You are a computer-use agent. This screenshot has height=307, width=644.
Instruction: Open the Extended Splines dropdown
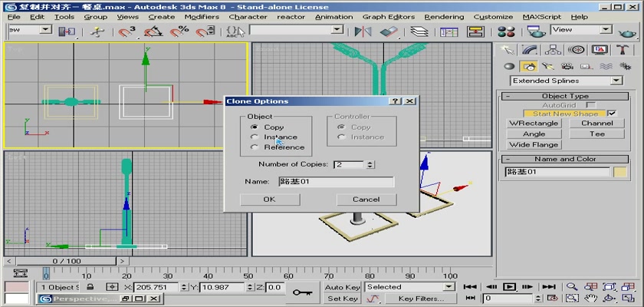point(616,81)
